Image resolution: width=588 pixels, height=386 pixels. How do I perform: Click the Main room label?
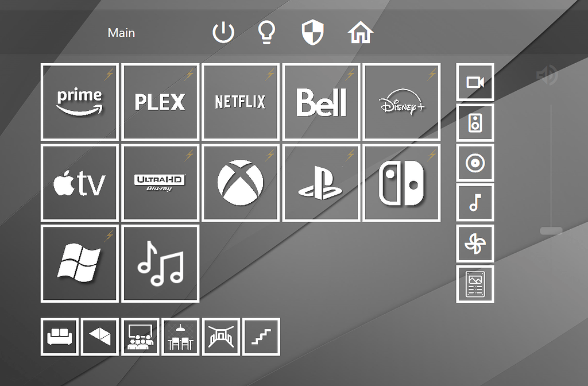(x=121, y=33)
